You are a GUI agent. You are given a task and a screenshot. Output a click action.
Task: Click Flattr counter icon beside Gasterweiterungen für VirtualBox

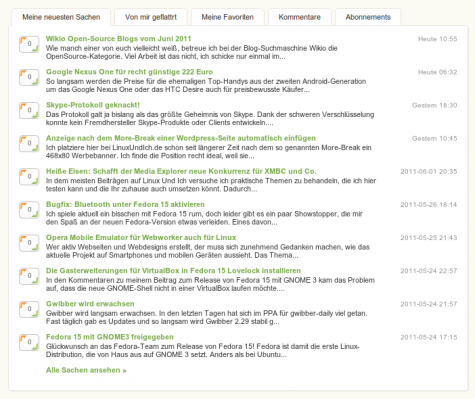pyautogui.click(x=29, y=276)
